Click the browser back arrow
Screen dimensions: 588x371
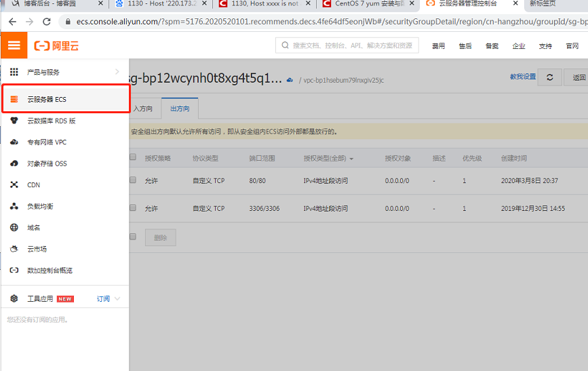pos(12,22)
